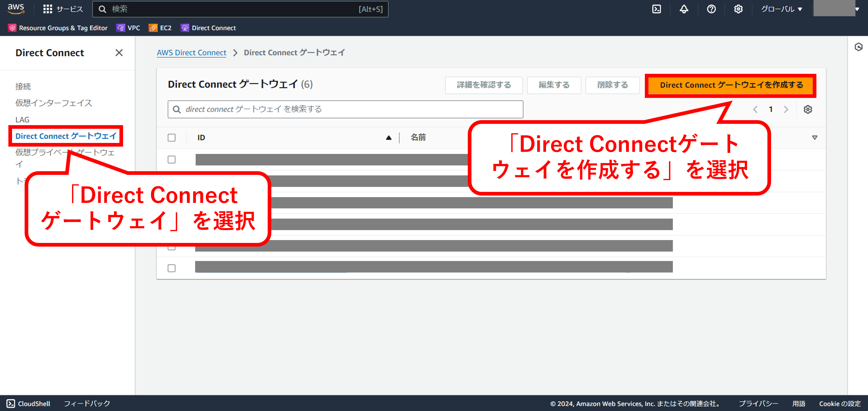
Task: Click the 名前 column header
Action: [x=418, y=137]
